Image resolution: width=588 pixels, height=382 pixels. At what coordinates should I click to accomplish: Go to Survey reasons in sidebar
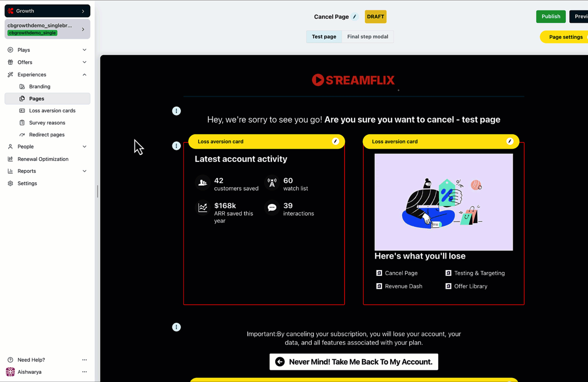click(x=47, y=123)
